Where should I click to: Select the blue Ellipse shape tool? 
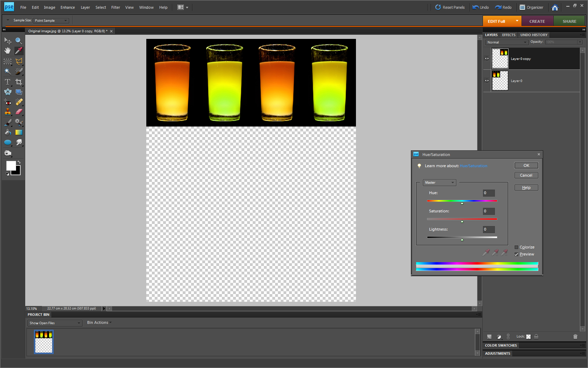8,142
